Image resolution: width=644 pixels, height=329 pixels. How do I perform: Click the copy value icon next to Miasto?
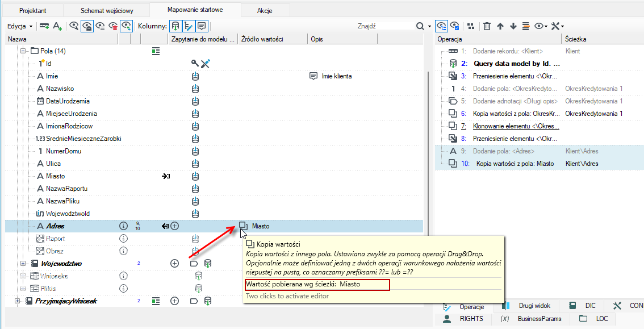coord(243,226)
